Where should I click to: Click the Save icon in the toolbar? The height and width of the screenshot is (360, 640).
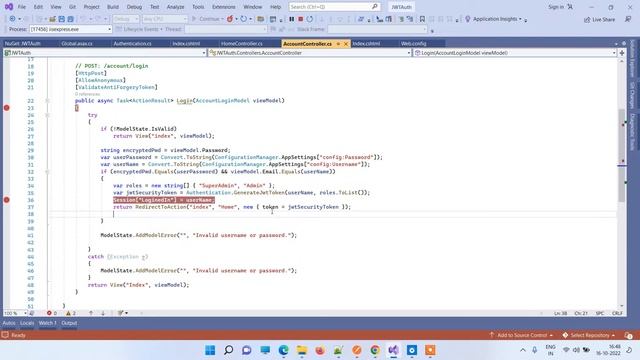click(62, 19)
